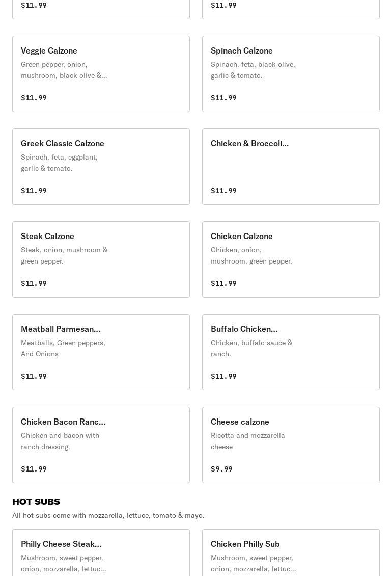392x576 pixels.
Task: Open the Meatball Parmesan calzone item
Action: [101, 352]
